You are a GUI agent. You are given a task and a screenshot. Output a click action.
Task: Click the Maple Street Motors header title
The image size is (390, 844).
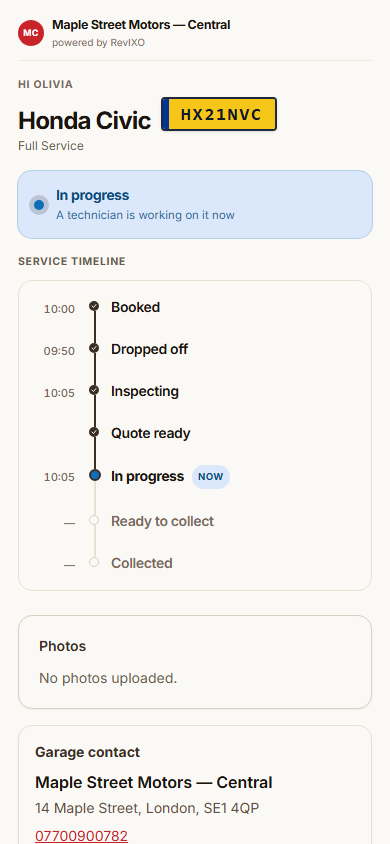(141, 25)
